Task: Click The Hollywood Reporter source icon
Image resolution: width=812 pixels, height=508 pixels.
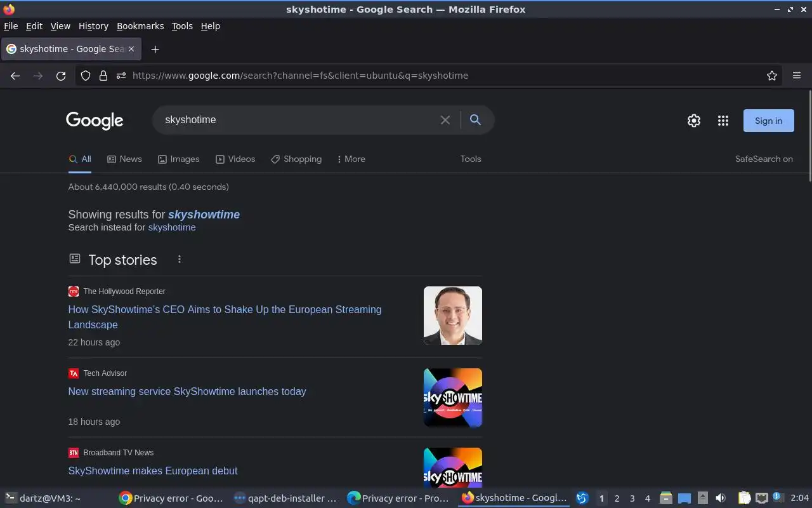Action: (74, 291)
